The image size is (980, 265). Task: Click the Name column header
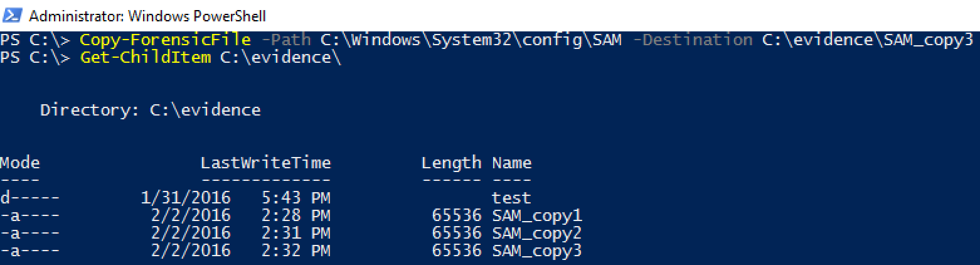(x=512, y=163)
